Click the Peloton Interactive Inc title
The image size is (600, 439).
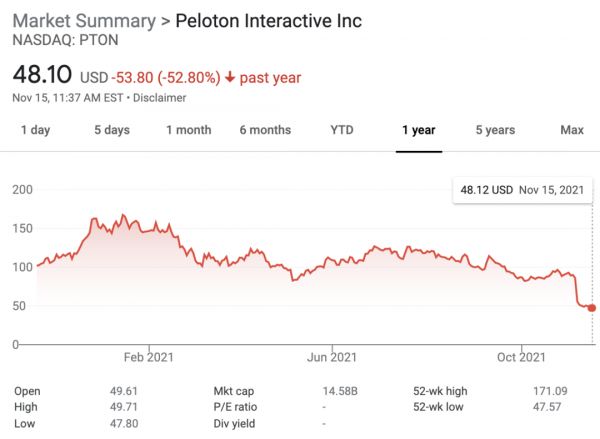pyautogui.click(x=268, y=21)
